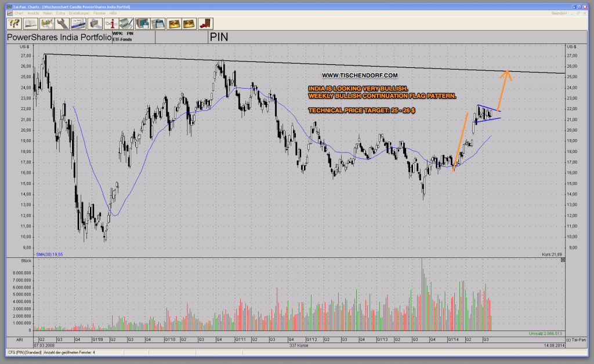Open the Malen drawing menu
This screenshot has width=594, height=364.
pos(47,13)
